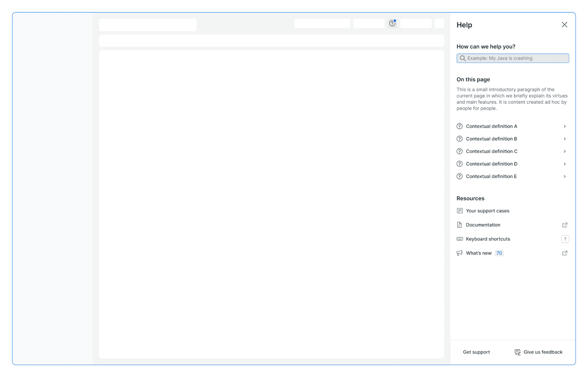Click the help icon with blue notification dot
The height and width of the screenshot is (377, 588).
tap(392, 23)
